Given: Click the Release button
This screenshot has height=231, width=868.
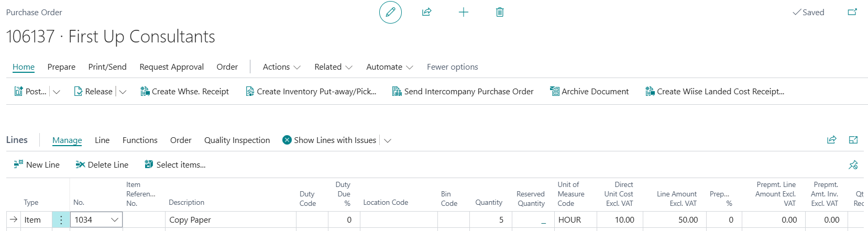Looking at the screenshot, I should point(93,91).
